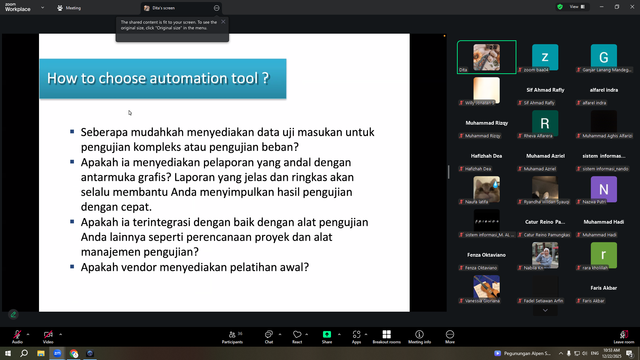This screenshot has width=640, height=360.
Task: Expand the Share options arrow
Action: (339, 334)
